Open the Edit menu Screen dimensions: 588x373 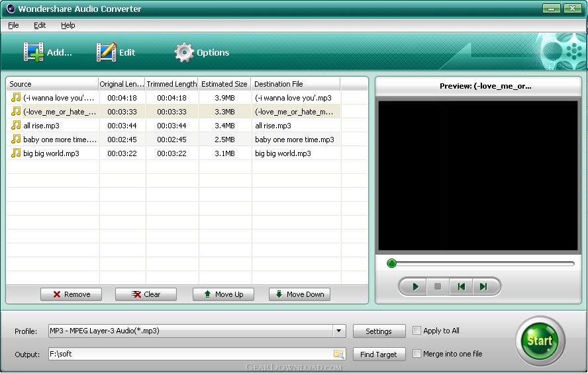pyautogui.click(x=40, y=25)
